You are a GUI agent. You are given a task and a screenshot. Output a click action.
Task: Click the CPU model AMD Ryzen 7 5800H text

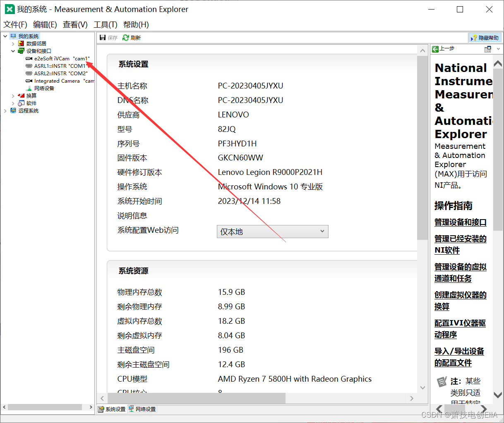click(295, 379)
